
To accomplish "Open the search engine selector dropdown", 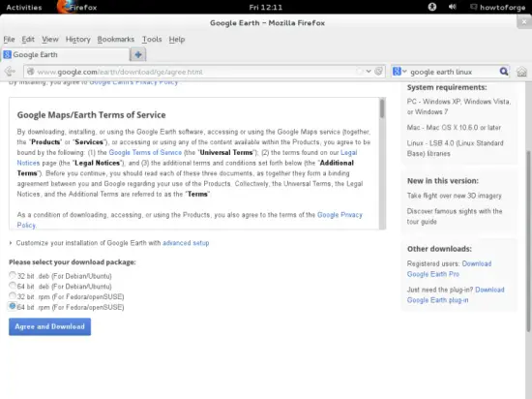I will pyautogui.click(x=399, y=72).
